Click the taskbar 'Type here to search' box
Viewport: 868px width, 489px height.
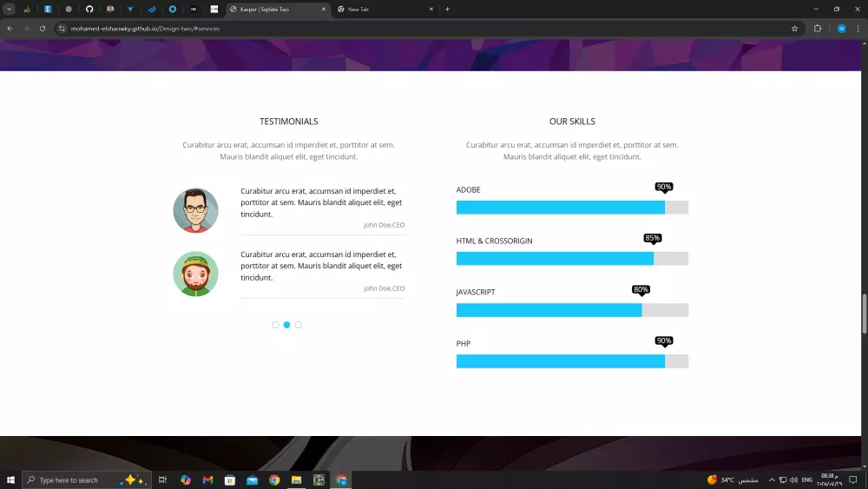pos(86,479)
